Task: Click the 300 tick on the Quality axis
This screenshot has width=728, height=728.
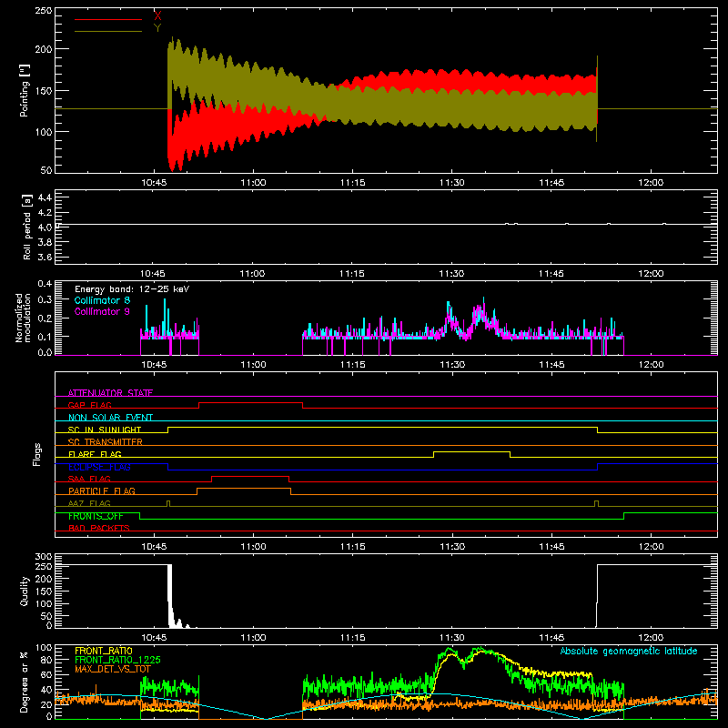Action: tap(44, 557)
